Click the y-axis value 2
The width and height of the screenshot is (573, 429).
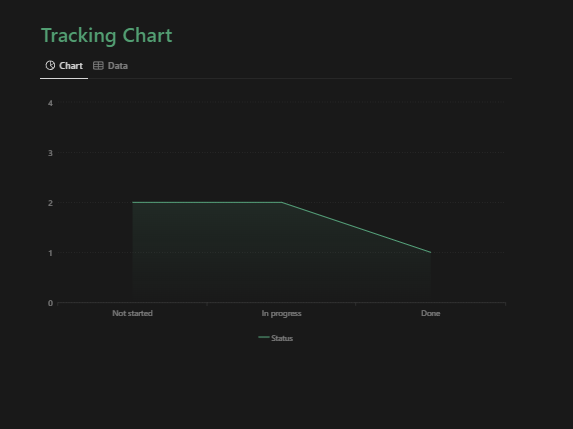coord(50,203)
